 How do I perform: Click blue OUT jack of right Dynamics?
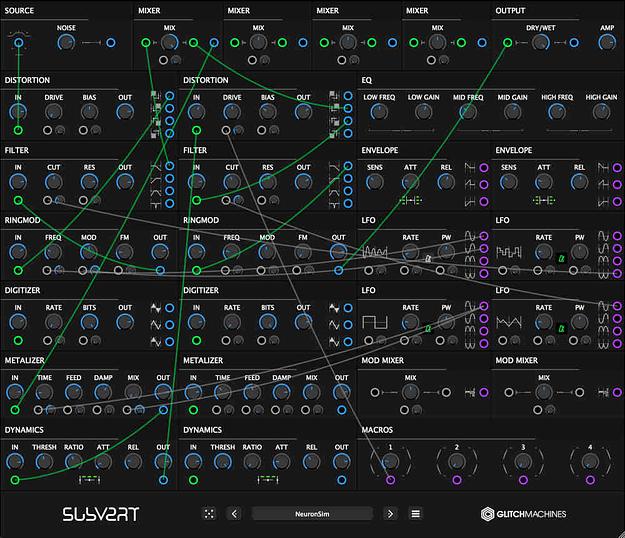point(342,480)
